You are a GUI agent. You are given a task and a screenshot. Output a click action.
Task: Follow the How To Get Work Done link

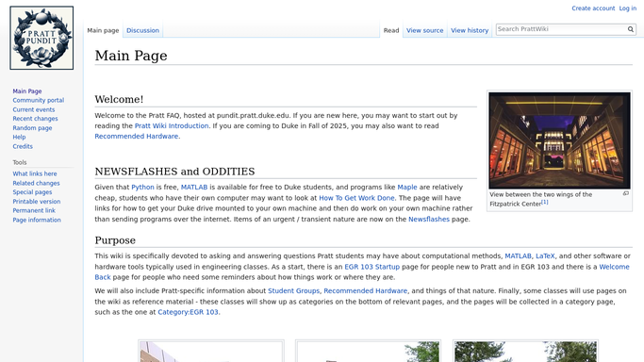point(356,198)
